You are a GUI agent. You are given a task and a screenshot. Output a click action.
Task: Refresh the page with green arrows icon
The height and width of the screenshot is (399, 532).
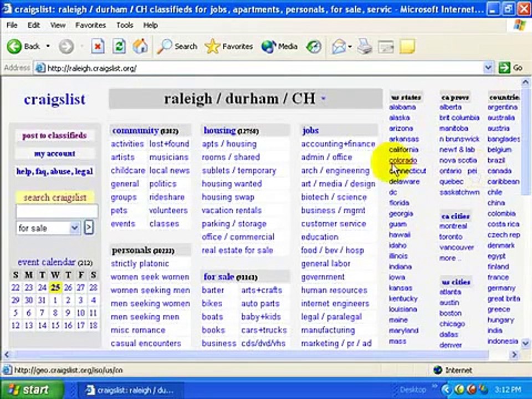click(119, 47)
